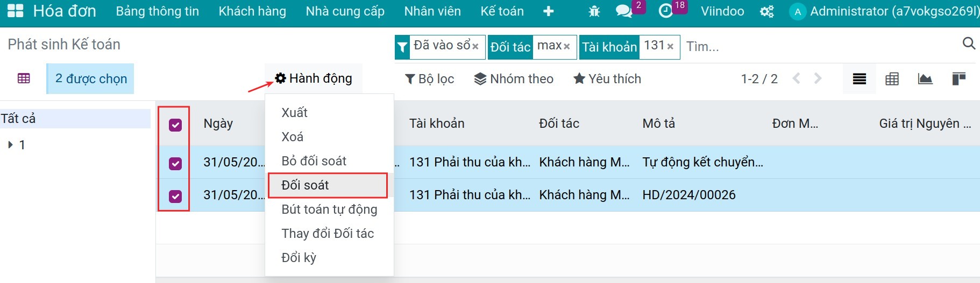Uncheck the HD/2024/00026 row checkbox

[x=175, y=196]
